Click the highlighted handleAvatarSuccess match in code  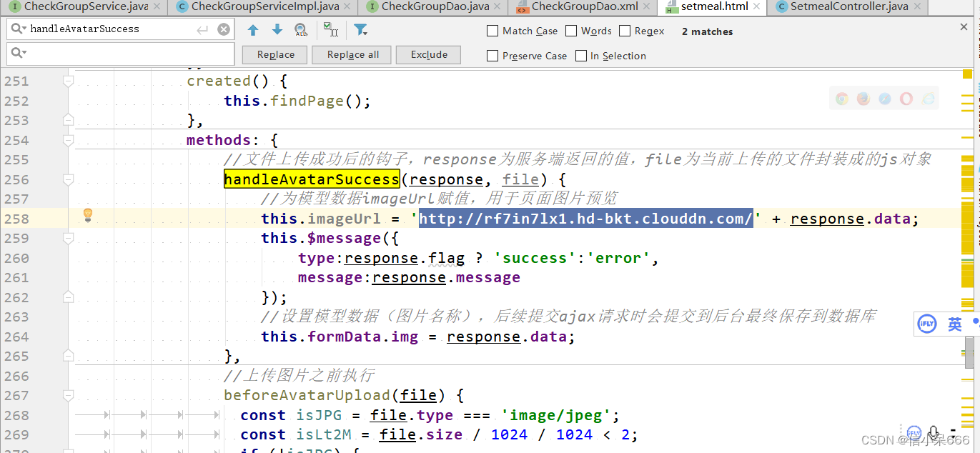[311, 179]
